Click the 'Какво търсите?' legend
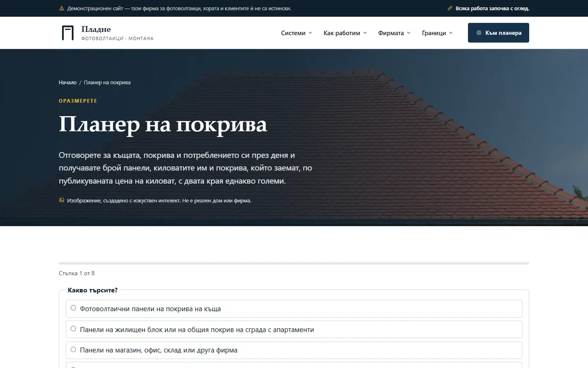 tap(93, 290)
